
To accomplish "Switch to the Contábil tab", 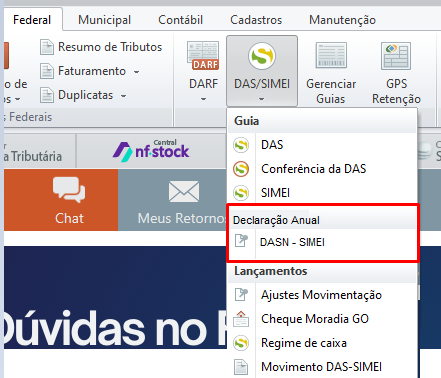I will click(x=180, y=20).
